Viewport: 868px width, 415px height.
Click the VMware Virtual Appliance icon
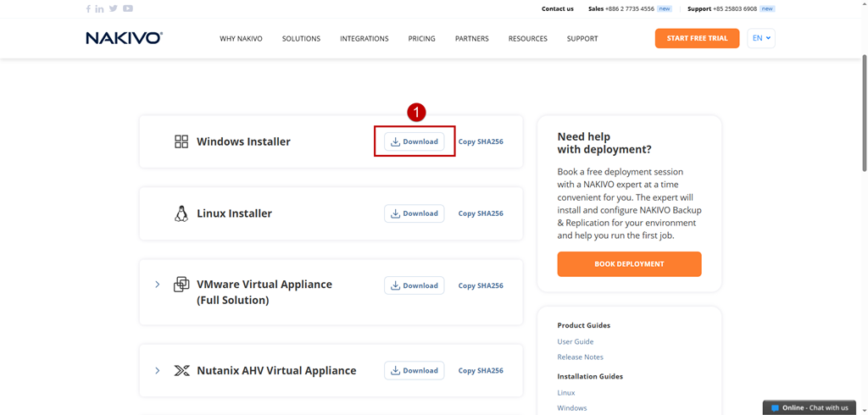181,285
